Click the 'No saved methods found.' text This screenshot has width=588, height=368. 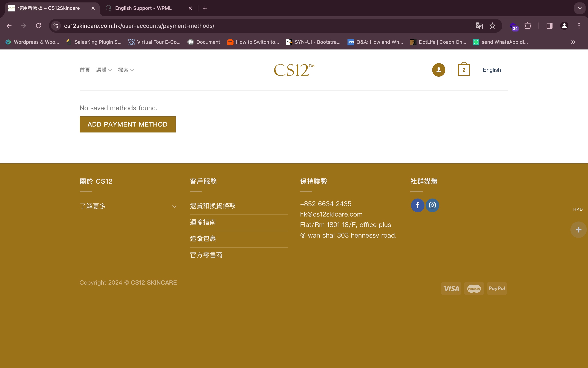coord(119,108)
